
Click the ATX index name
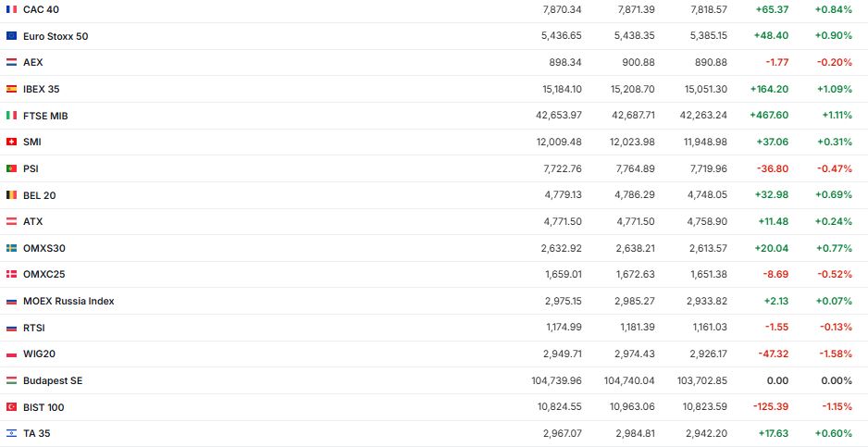(33, 221)
